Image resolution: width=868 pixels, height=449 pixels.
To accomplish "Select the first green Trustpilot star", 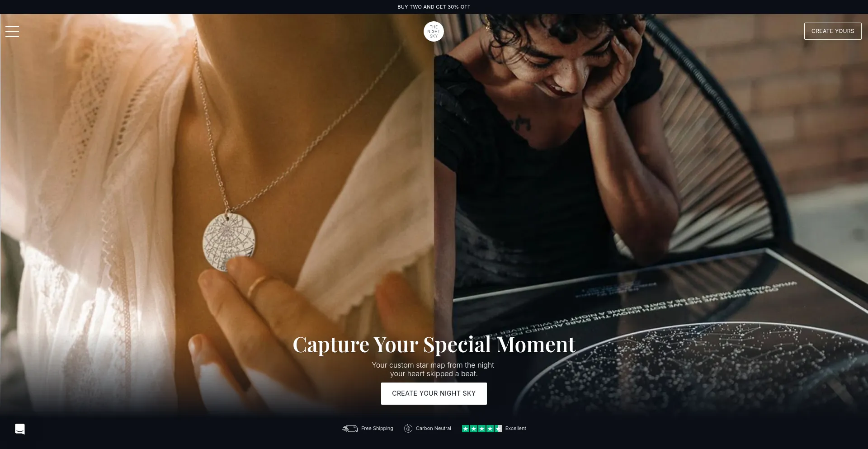I will point(466,429).
